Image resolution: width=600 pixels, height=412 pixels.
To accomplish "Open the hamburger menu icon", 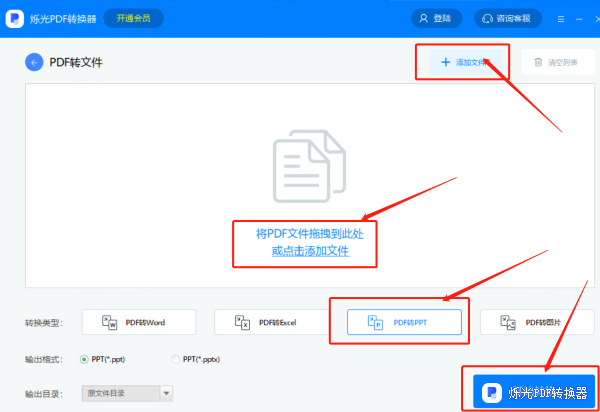I will 561,19.
